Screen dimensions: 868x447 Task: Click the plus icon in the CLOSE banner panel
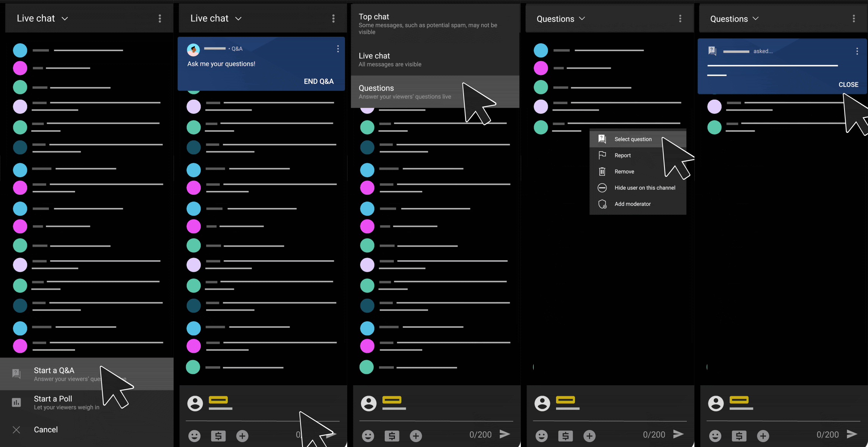coord(763,436)
